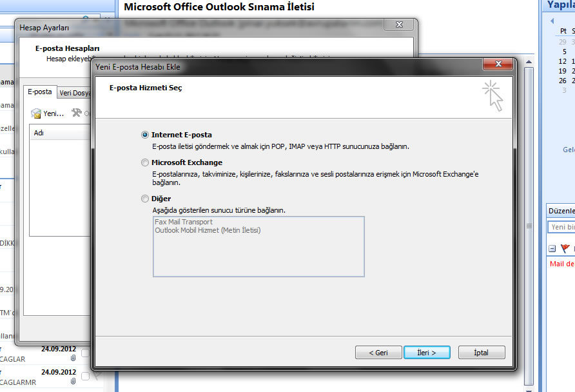Click the cursor-click wizard graphic
Image resolution: width=575 pixels, height=392 pixels.
point(493,95)
